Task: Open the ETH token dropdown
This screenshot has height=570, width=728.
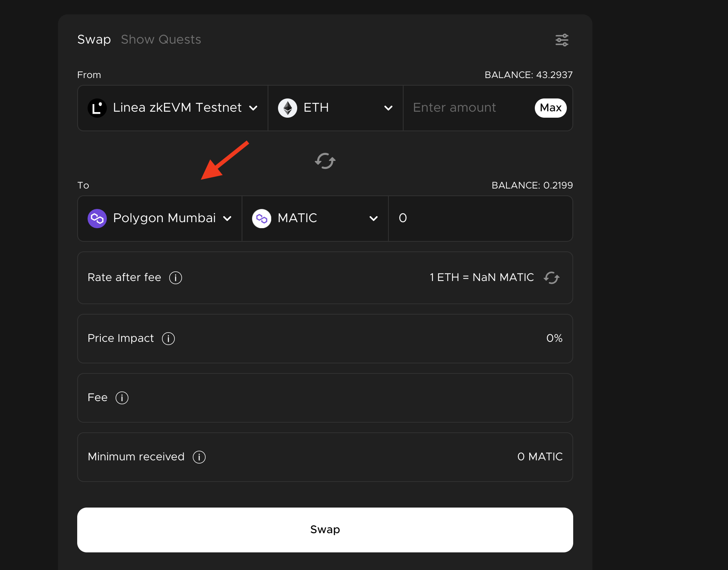Action: coord(336,108)
